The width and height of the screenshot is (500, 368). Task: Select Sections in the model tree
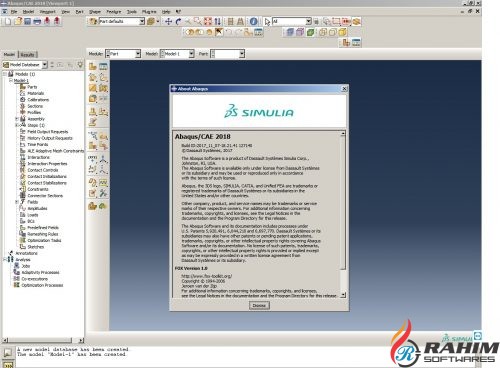point(35,106)
